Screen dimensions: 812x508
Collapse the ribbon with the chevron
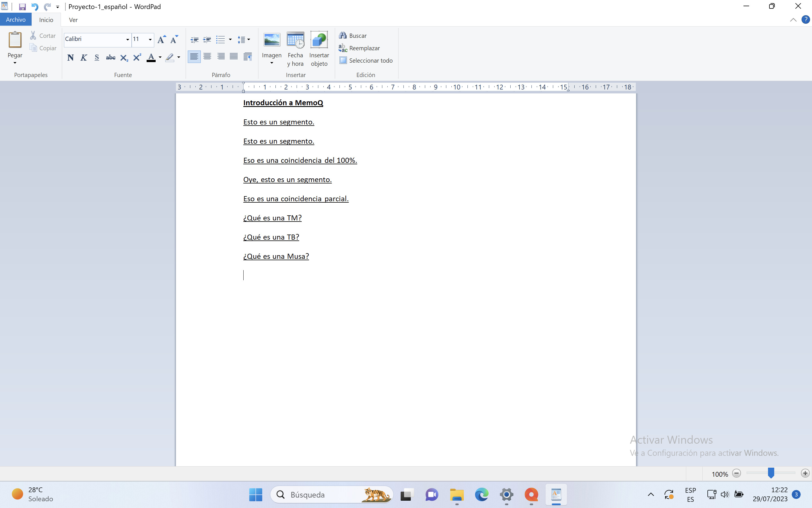(793, 20)
